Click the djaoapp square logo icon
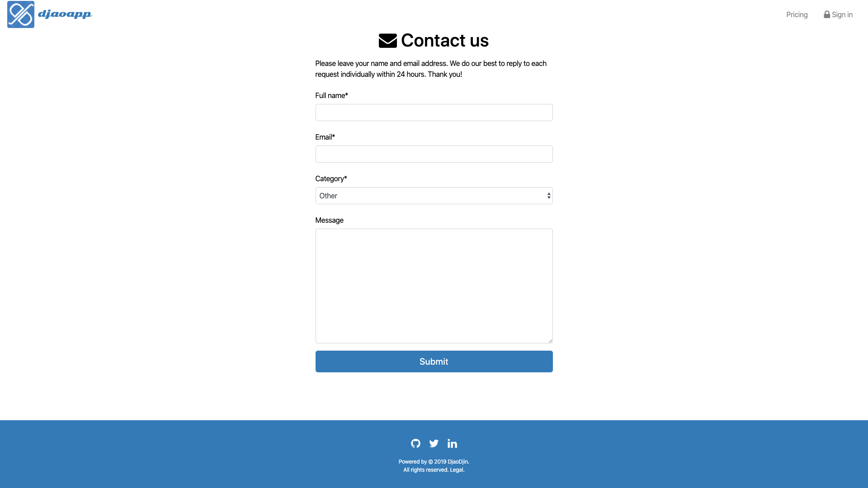 21,14
